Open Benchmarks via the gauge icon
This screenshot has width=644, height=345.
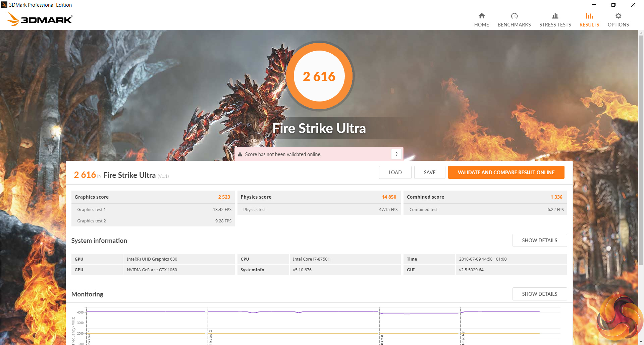(514, 16)
